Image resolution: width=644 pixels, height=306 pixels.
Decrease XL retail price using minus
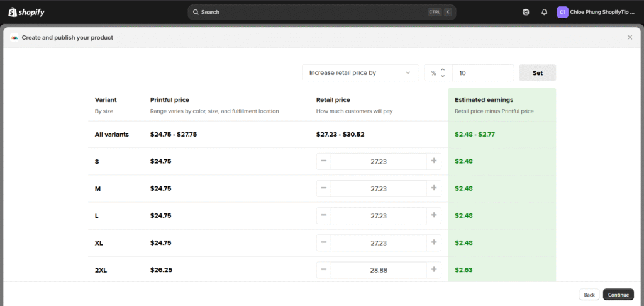[x=324, y=242]
